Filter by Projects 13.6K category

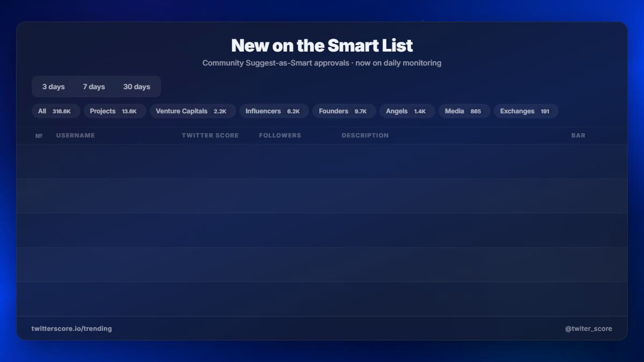click(x=115, y=111)
